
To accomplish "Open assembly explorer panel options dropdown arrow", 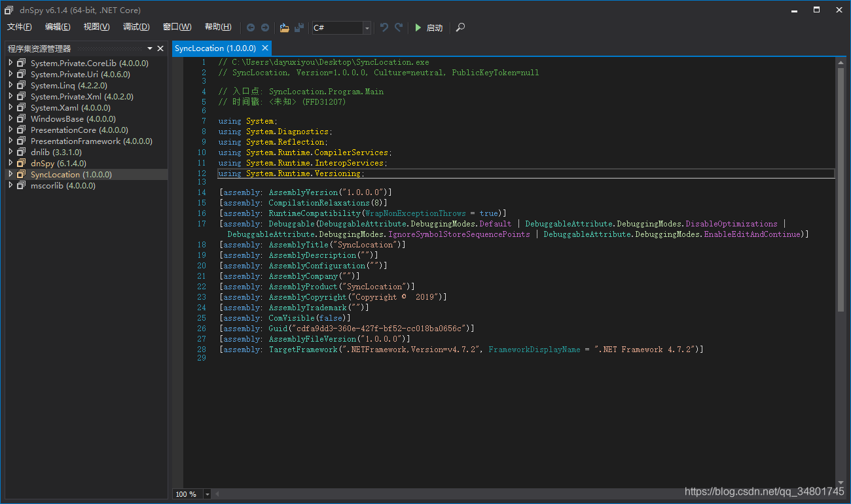I will point(150,48).
